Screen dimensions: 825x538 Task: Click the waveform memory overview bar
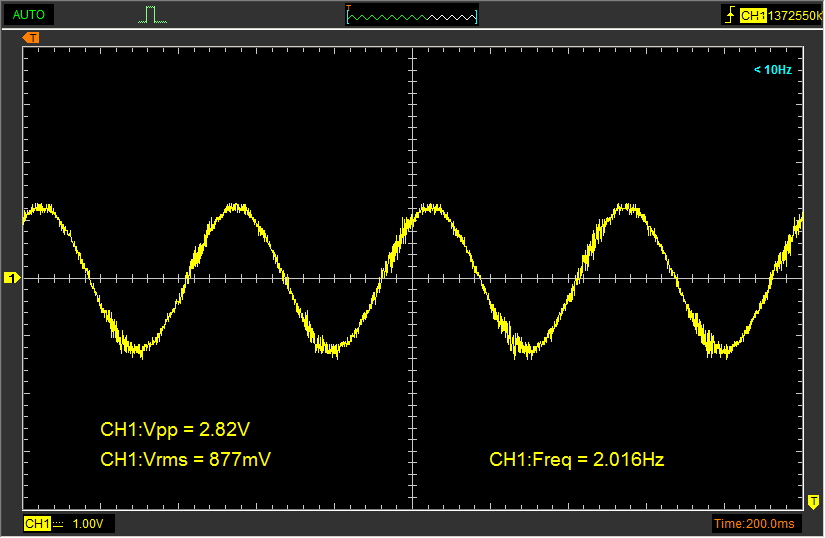coord(412,15)
